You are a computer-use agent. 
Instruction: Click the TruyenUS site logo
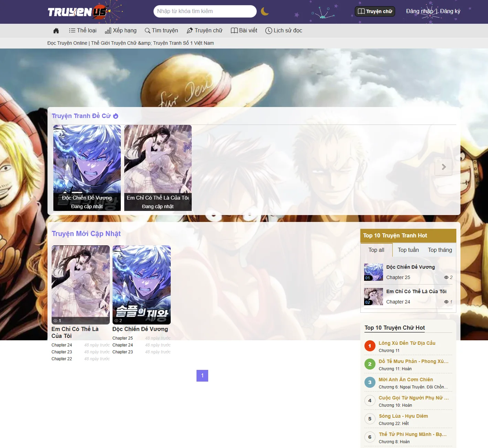coord(78,12)
